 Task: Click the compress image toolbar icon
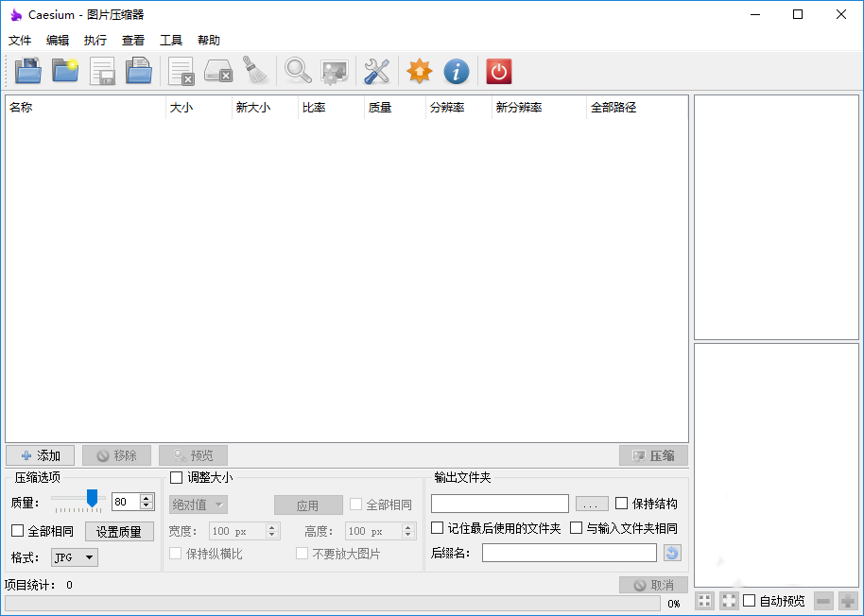click(x=335, y=72)
